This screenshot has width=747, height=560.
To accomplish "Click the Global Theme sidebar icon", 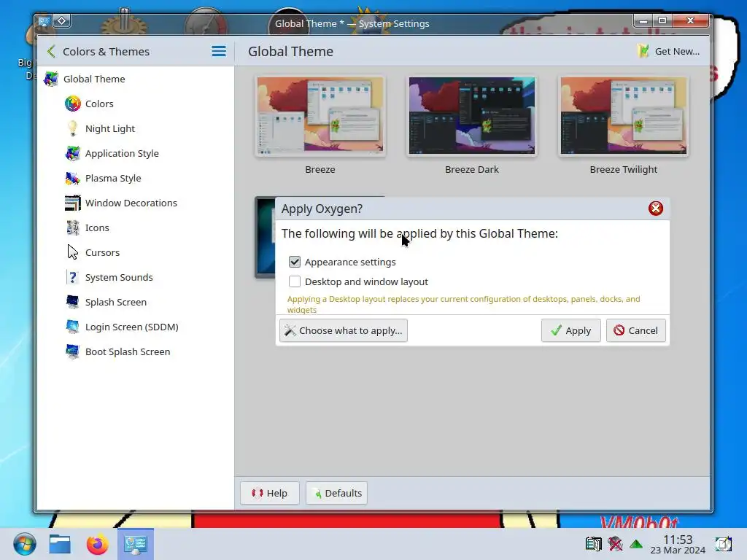I will coord(51,79).
